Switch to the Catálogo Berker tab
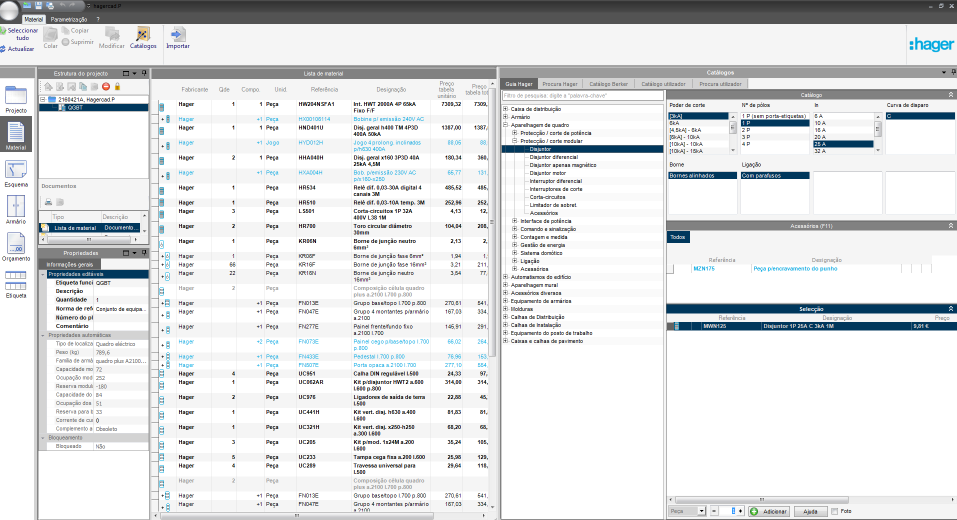Screen dimensions: 957x520 pos(608,84)
